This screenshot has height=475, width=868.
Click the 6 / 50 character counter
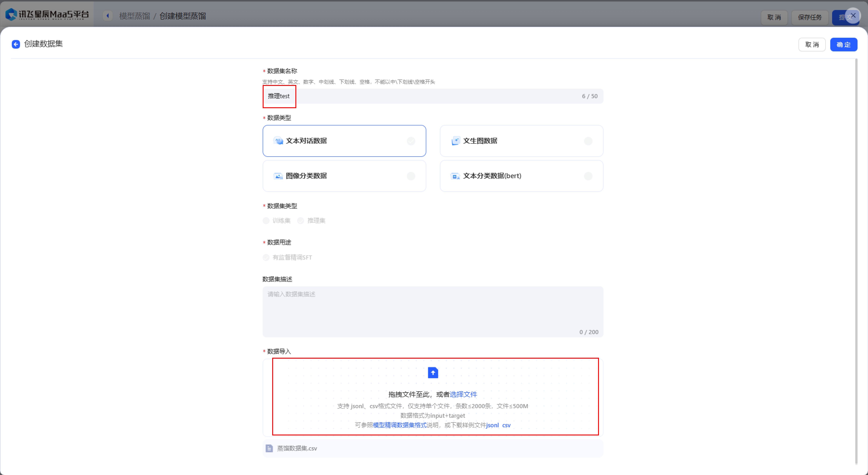click(590, 96)
